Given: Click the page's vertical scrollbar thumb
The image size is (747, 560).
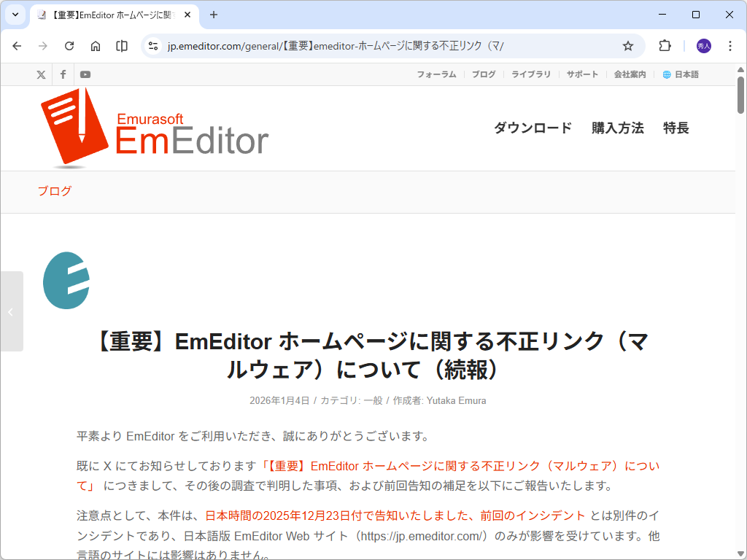Looking at the screenshot, I should point(741,95).
